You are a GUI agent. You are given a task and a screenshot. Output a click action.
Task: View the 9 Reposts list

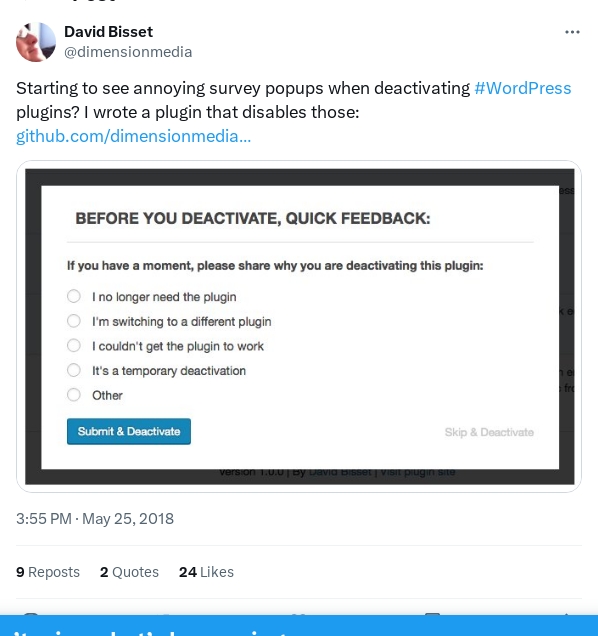48,572
